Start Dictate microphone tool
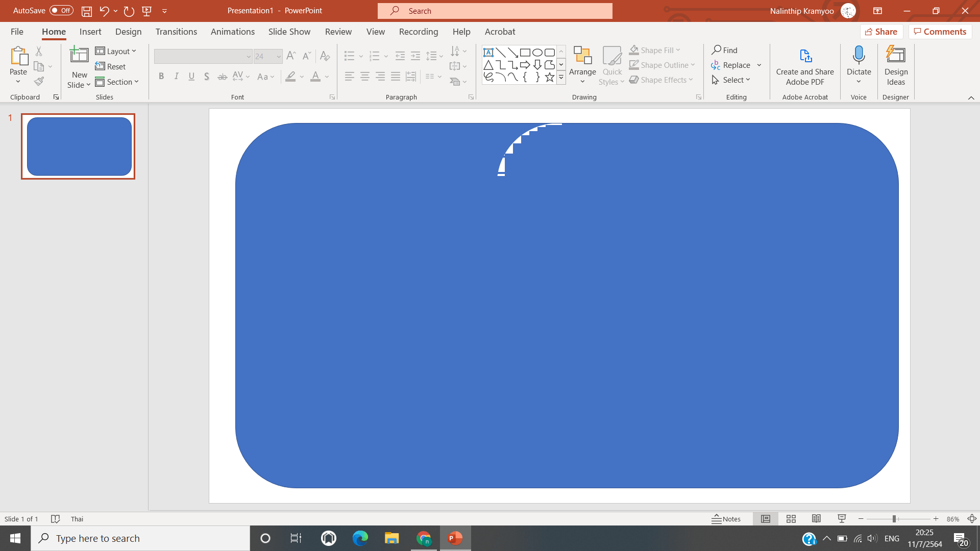This screenshot has width=980, height=551. click(x=859, y=56)
